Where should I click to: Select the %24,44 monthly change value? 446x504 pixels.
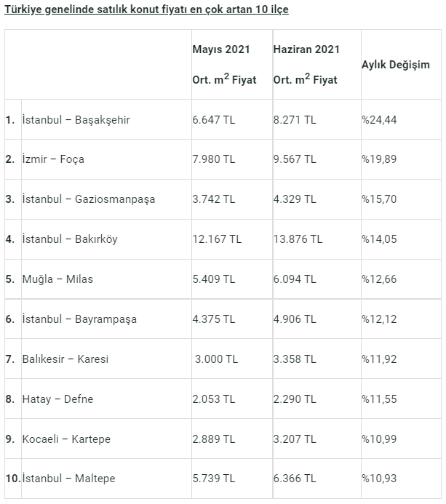tap(379, 119)
